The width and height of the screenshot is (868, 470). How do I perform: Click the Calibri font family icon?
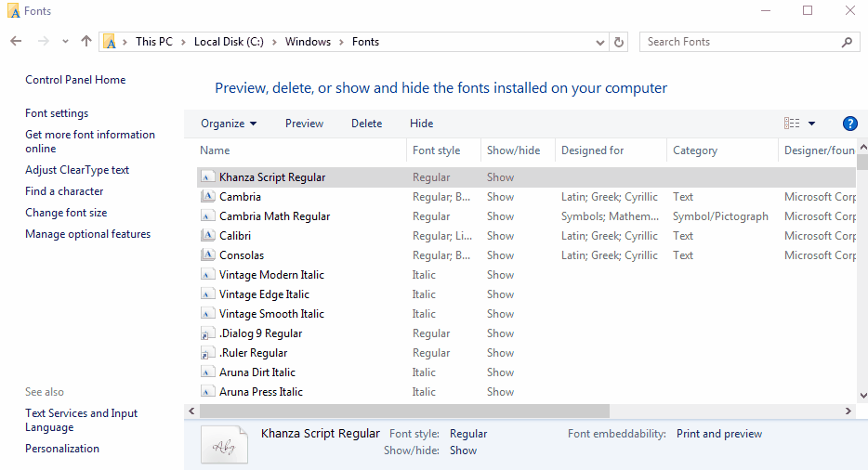(x=207, y=235)
